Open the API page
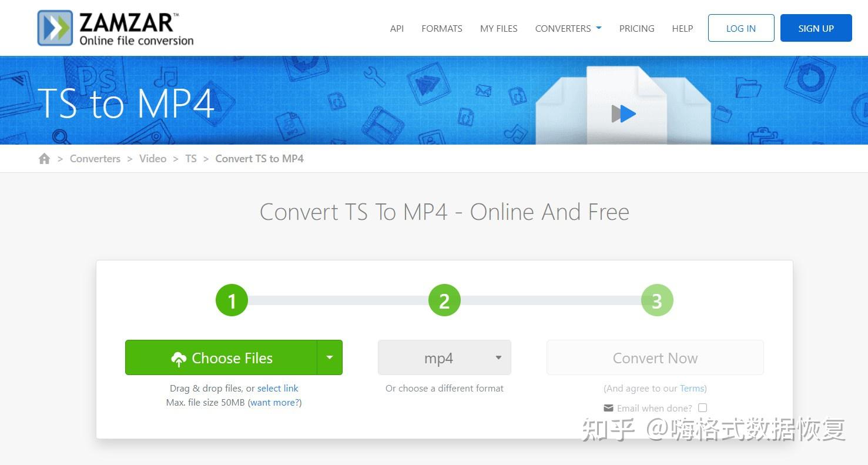The image size is (868, 465). (x=397, y=28)
